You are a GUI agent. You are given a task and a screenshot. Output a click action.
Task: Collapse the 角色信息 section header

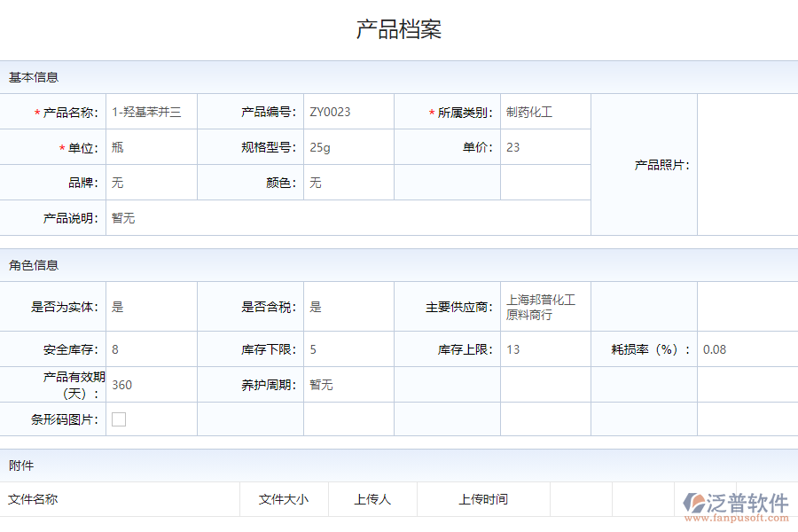coord(34,265)
